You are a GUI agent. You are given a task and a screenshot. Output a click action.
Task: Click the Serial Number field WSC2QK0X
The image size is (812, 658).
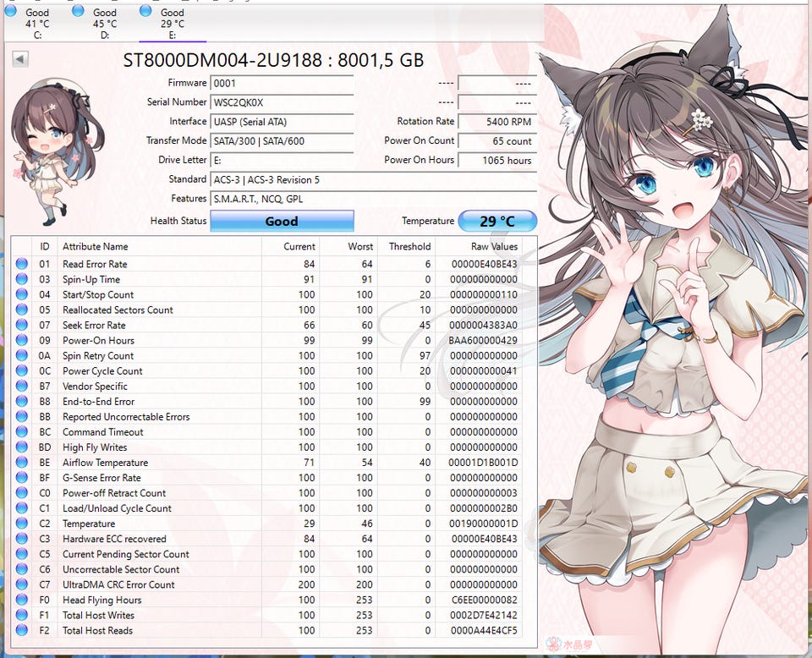coord(282,102)
